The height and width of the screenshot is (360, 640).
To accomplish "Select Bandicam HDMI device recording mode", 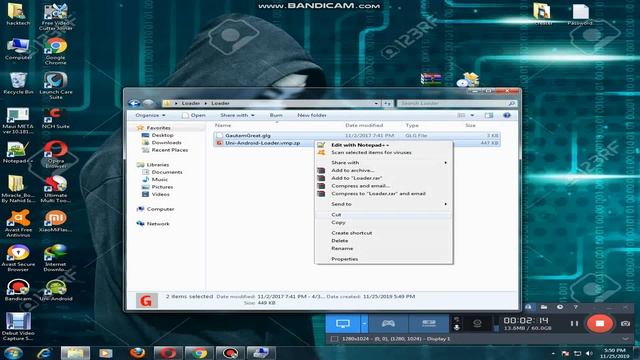I will (x=429, y=324).
